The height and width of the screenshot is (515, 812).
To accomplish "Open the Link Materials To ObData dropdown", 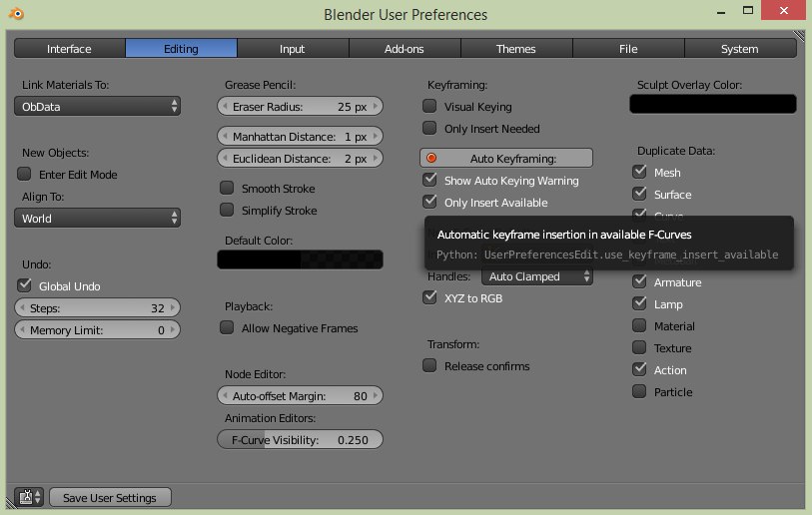I will pos(97,106).
